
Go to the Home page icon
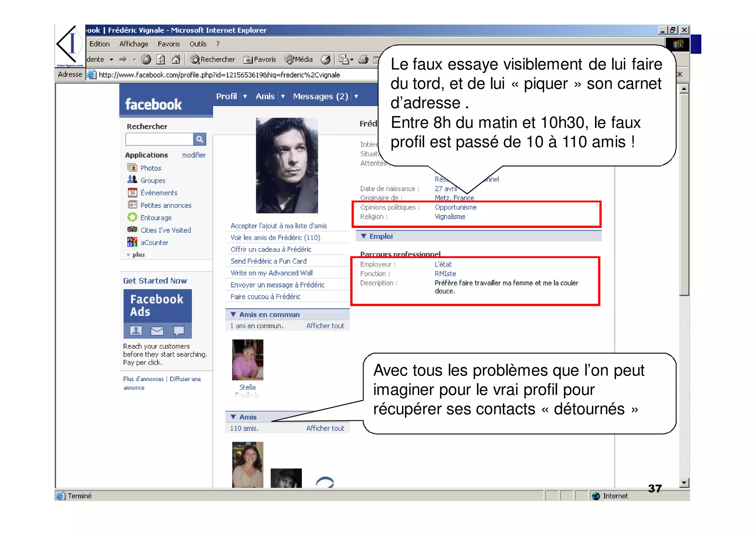point(176,59)
